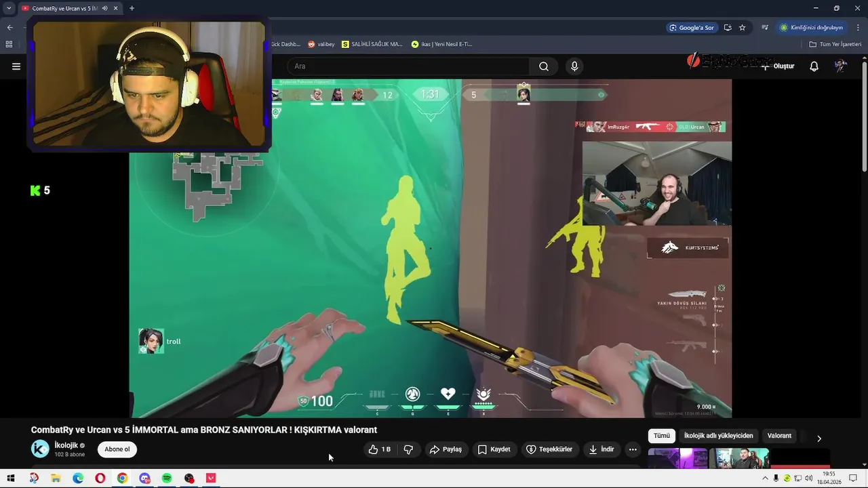Open a new browser tab
Screen dimensions: 868x488
[132, 8]
